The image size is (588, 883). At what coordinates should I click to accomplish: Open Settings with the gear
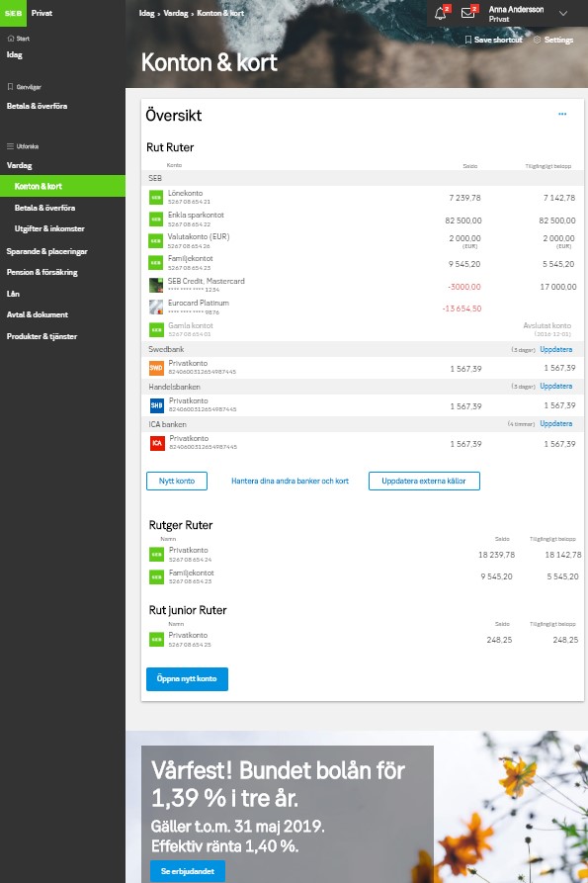[553, 40]
